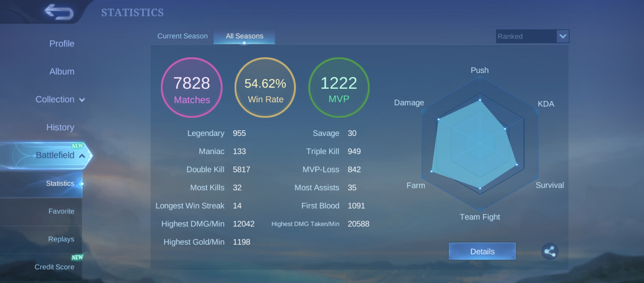Tap the share icon beside Details

click(x=550, y=251)
